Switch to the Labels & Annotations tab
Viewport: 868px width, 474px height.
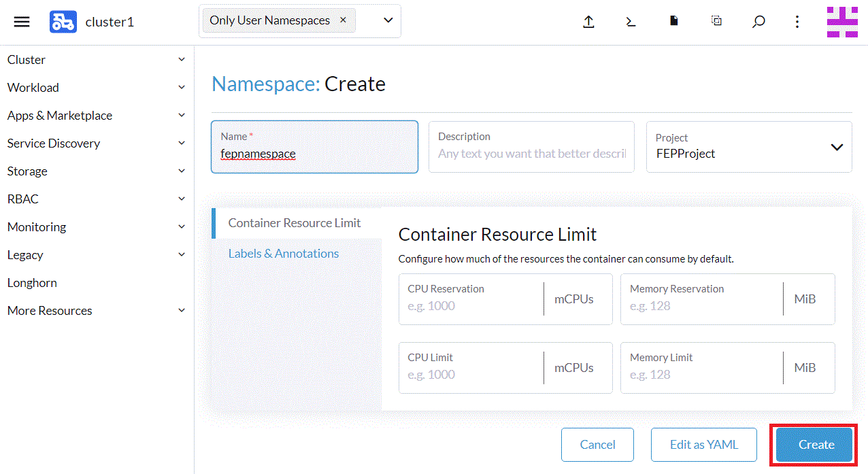click(284, 254)
